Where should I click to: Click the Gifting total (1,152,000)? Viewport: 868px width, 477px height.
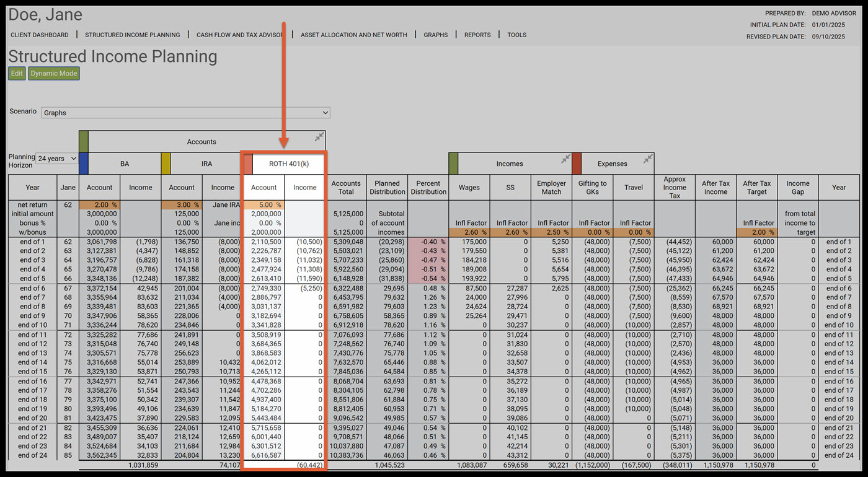point(593,465)
